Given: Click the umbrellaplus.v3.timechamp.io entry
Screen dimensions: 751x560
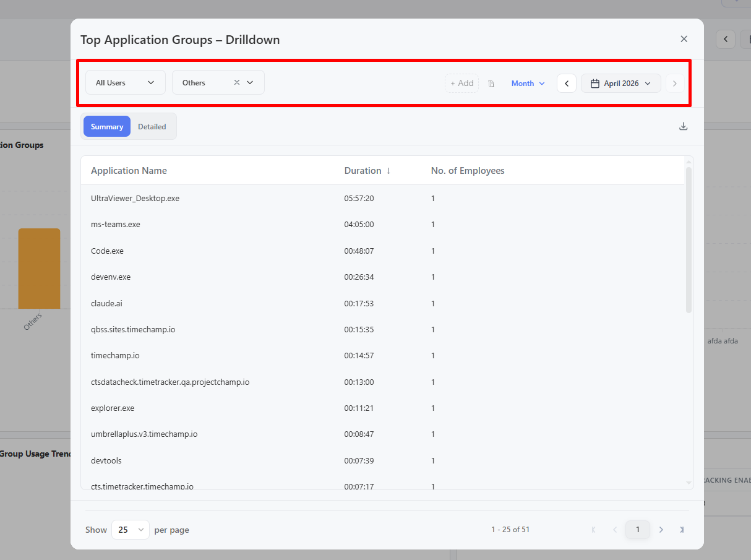Looking at the screenshot, I should 144,434.
